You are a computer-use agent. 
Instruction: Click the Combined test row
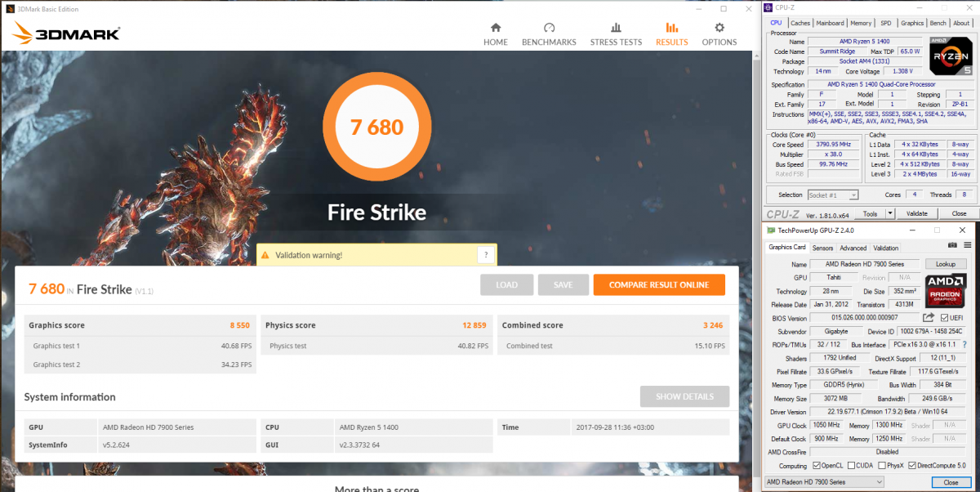pyautogui.click(x=613, y=346)
